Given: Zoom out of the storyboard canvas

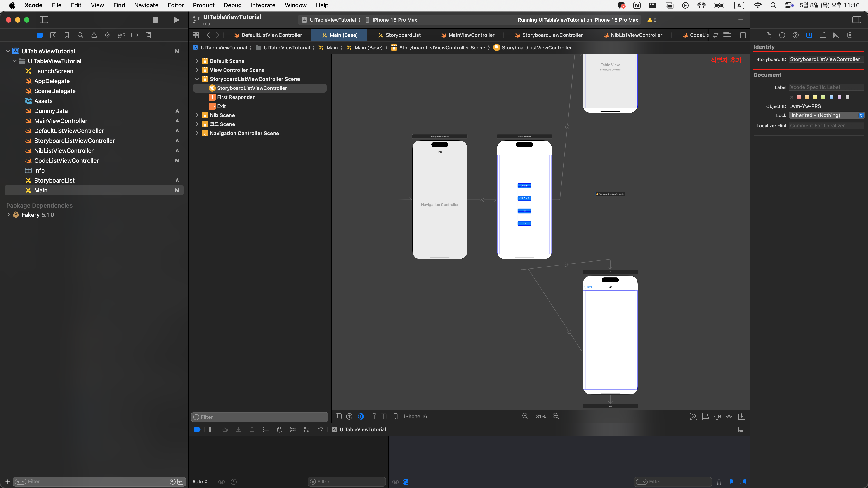Looking at the screenshot, I should coord(525,416).
